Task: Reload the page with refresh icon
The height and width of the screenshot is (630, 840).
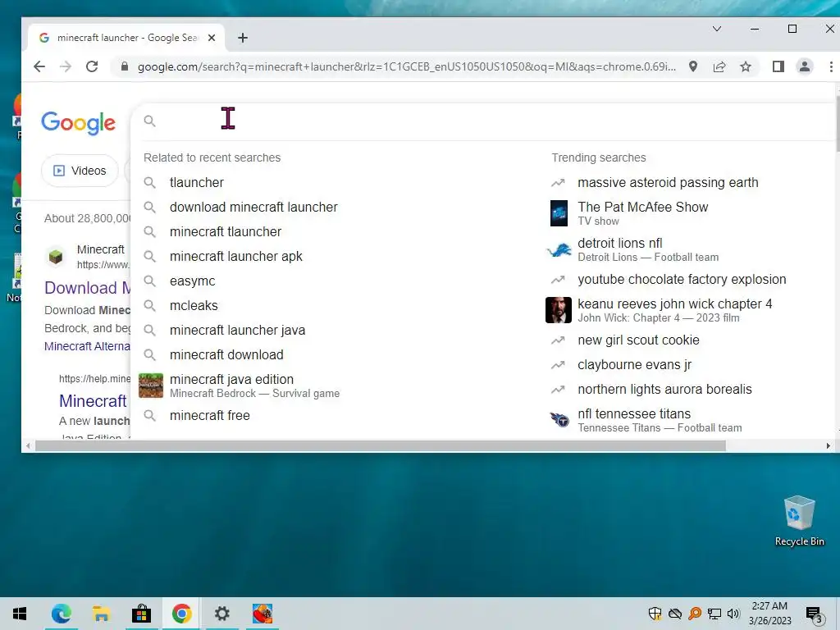Action: tap(92, 66)
